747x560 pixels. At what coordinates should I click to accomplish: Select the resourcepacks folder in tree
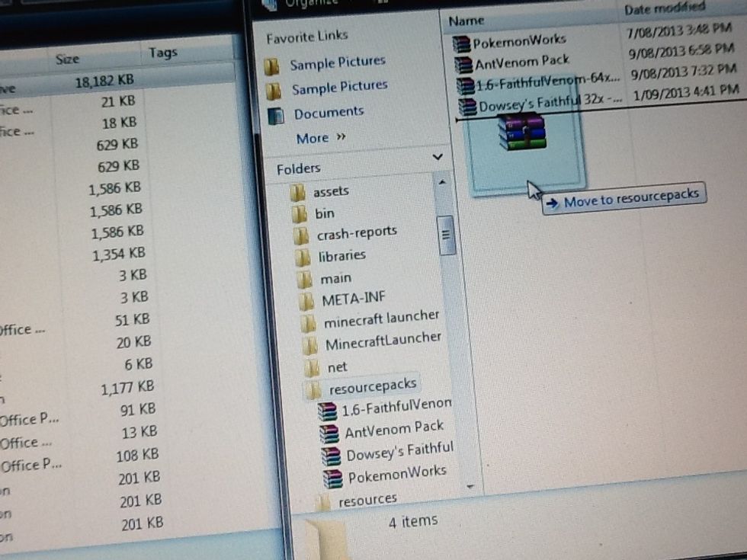click(373, 387)
